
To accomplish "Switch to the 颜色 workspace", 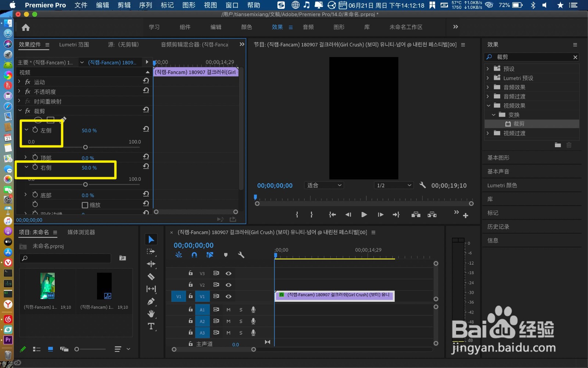I will tap(247, 27).
